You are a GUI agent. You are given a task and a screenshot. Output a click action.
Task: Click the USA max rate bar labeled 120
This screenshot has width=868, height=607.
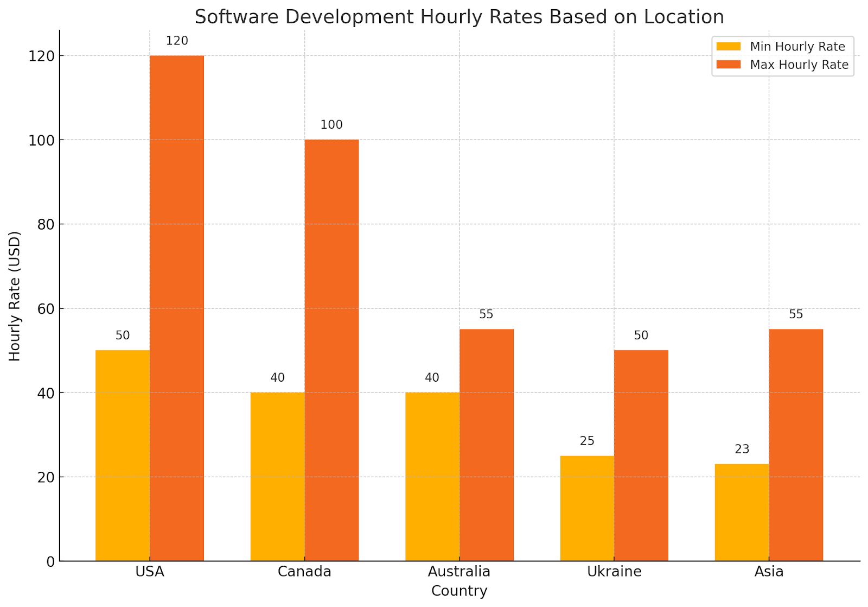[177, 308]
